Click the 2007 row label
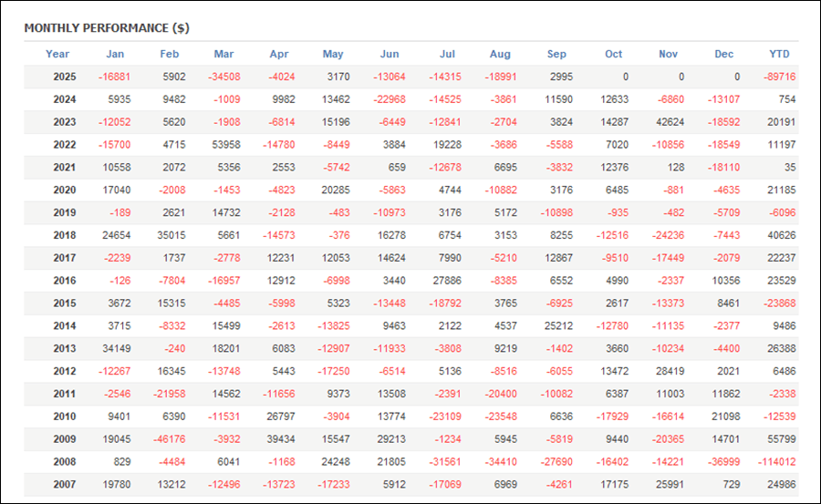The width and height of the screenshot is (821, 504). 64,485
